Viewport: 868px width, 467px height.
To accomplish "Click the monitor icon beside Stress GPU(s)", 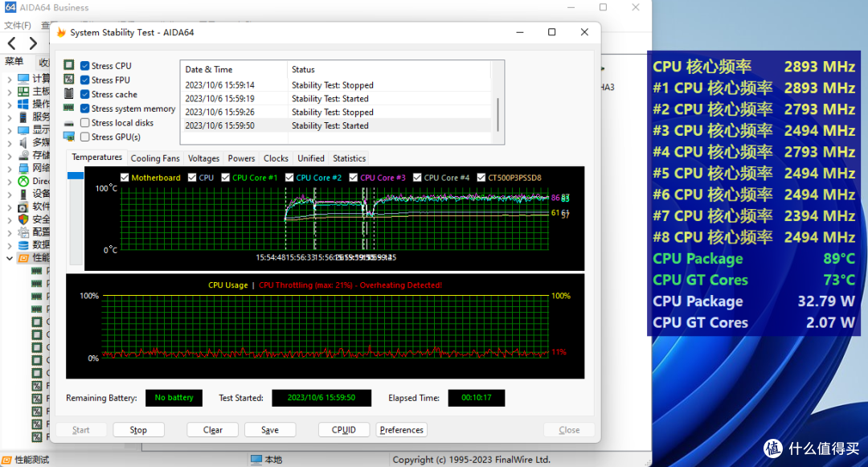I will pyautogui.click(x=68, y=137).
